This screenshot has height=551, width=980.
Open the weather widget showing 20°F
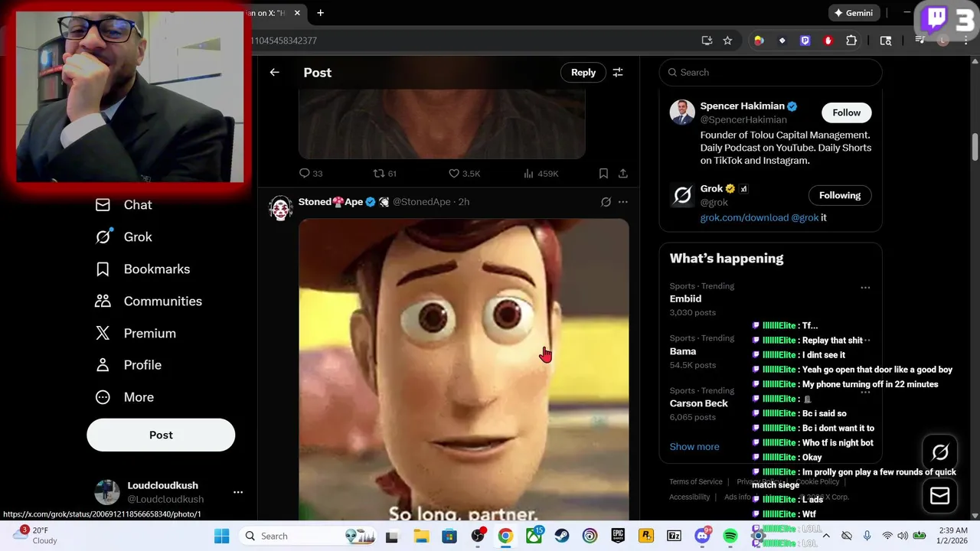(x=36, y=535)
